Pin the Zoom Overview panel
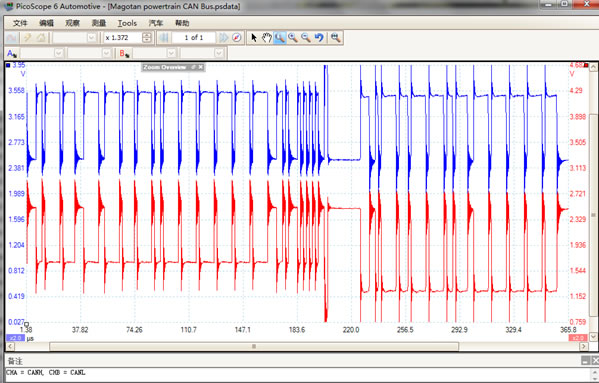The image size is (599, 383). (x=193, y=67)
